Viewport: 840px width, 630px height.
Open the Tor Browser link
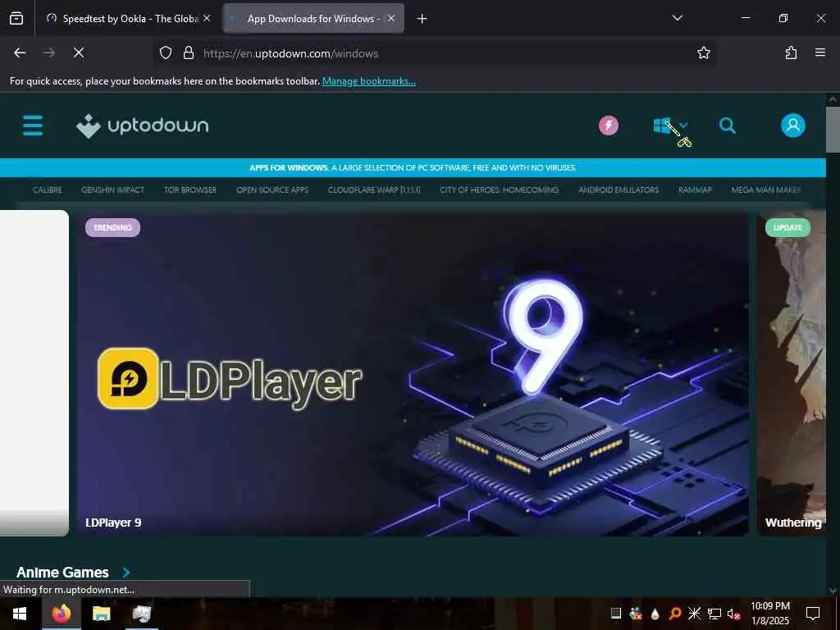tap(190, 189)
